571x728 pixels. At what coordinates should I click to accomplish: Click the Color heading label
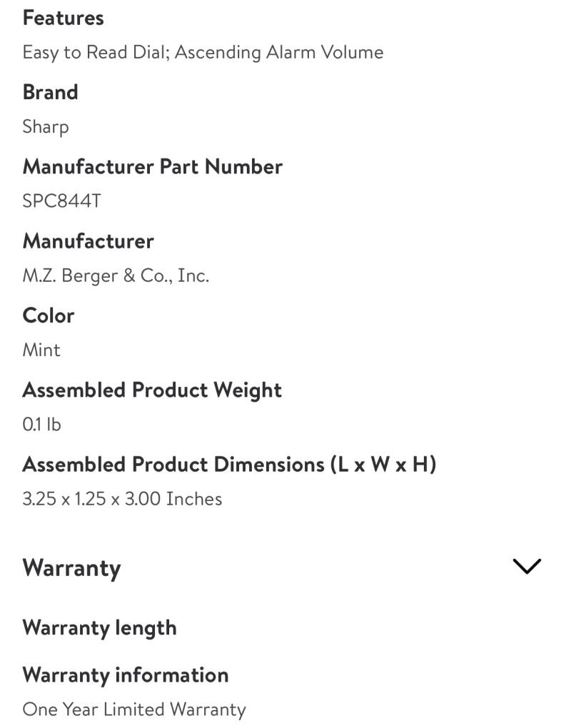(48, 315)
